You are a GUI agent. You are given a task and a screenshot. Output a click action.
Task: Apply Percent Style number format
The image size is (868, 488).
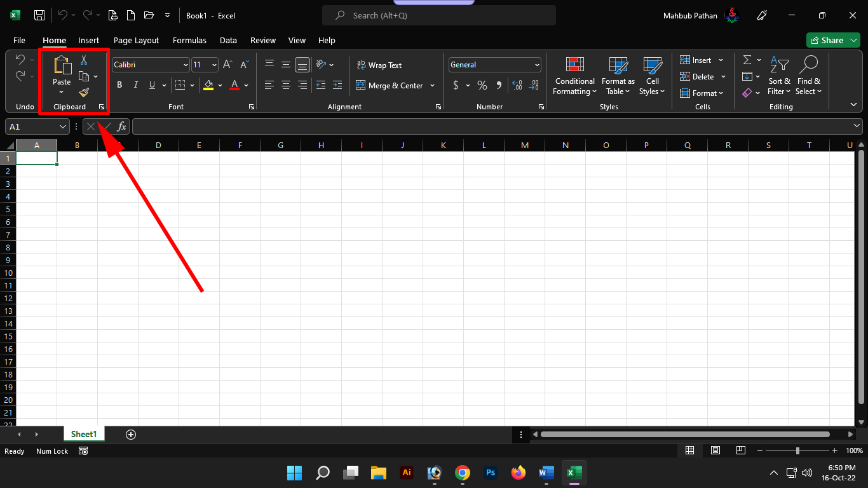coord(482,85)
